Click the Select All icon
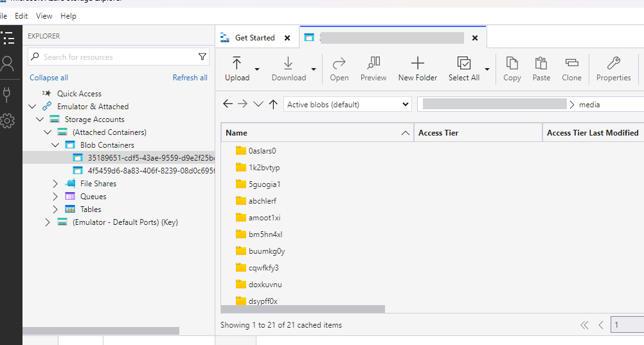The width and height of the screenshot is (644, 345). tap(463, 63)
